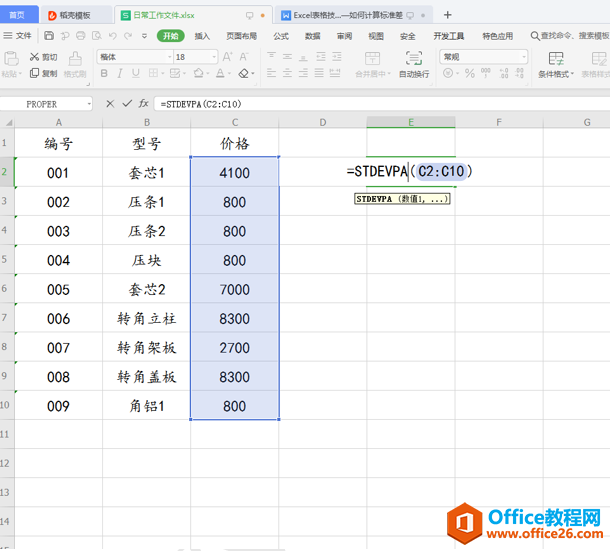Confirm formula entry with checkmark
The width and height of the screenshot is (610, 551).
127,104
